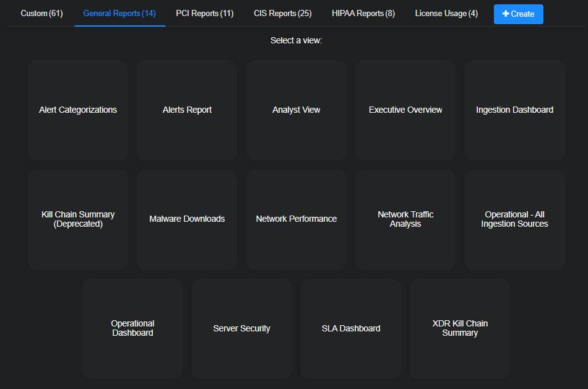Select the General Reports tab
The height and width of the screenshot is (389, 588).
(x=119, y=13)
